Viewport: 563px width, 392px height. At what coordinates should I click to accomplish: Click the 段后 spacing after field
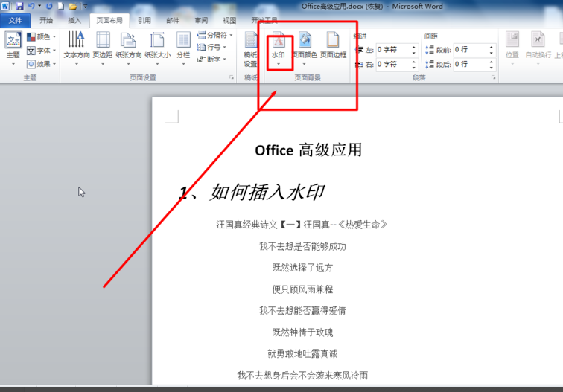(x=471, y=65)
